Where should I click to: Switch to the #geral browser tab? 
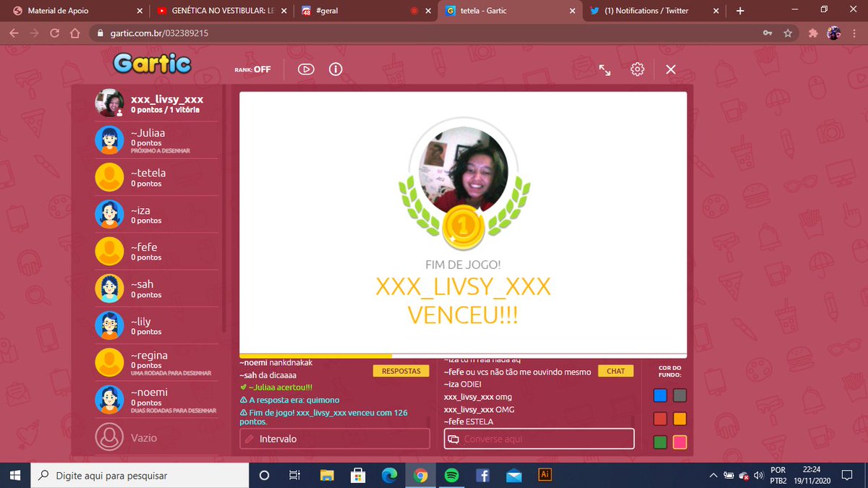365,11
